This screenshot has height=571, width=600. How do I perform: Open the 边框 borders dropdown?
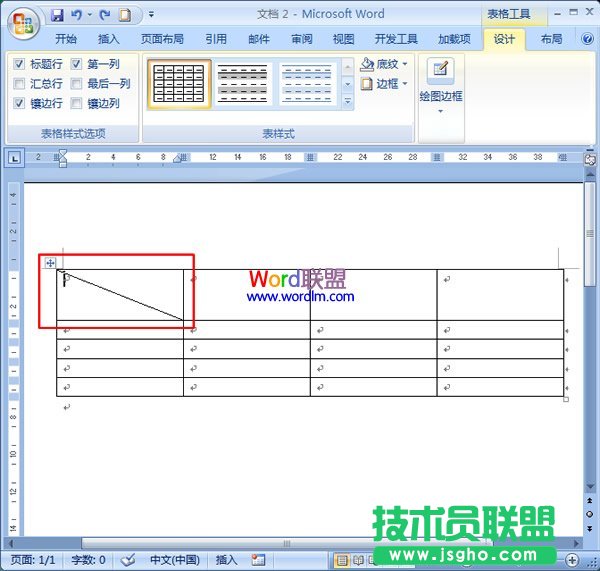406,84
